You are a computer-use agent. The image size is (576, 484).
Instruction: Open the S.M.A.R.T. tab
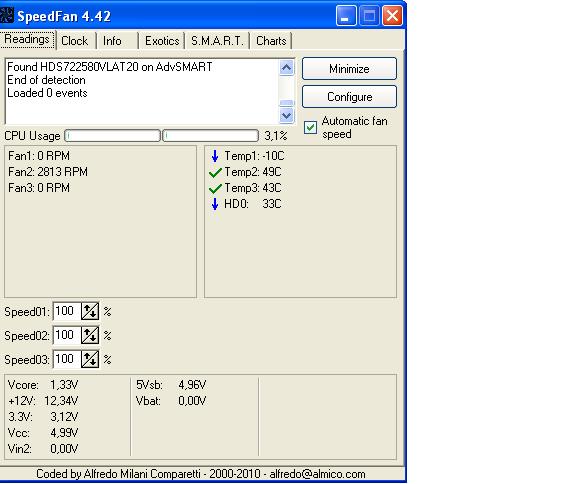217,41
